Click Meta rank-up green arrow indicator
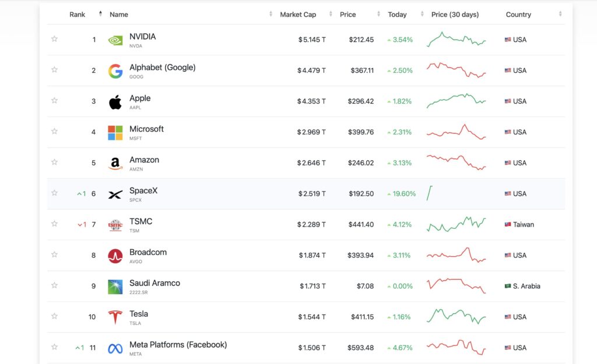 [79, 348]
